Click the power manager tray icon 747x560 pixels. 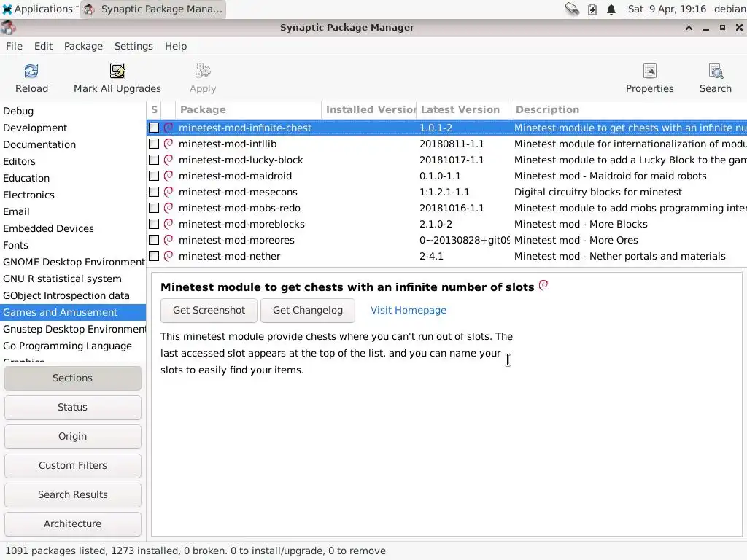coord(592,9)
